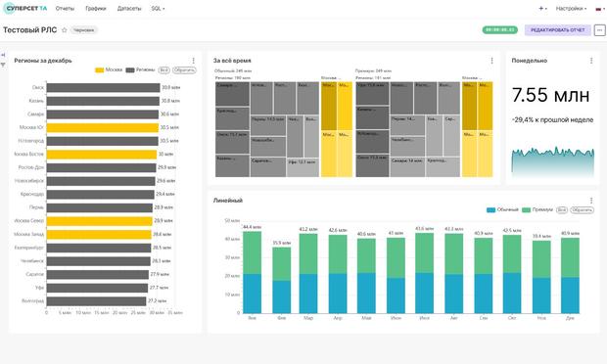Viewport: 607px width, 364px height.
Task: Click the yellow Москва Север bar
Action: tap(100, 221)
